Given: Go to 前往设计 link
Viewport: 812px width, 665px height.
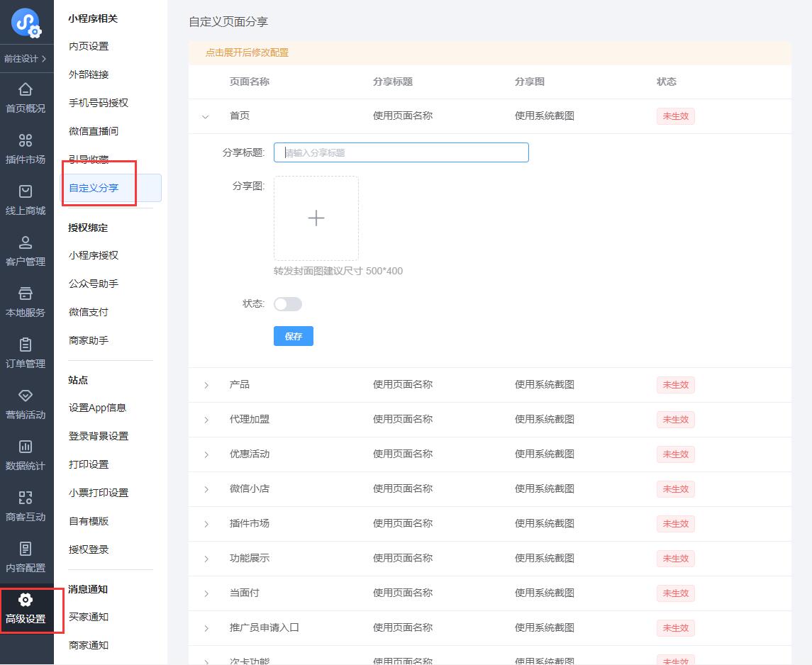Looking at the screenshot, I should click(26, 58).
